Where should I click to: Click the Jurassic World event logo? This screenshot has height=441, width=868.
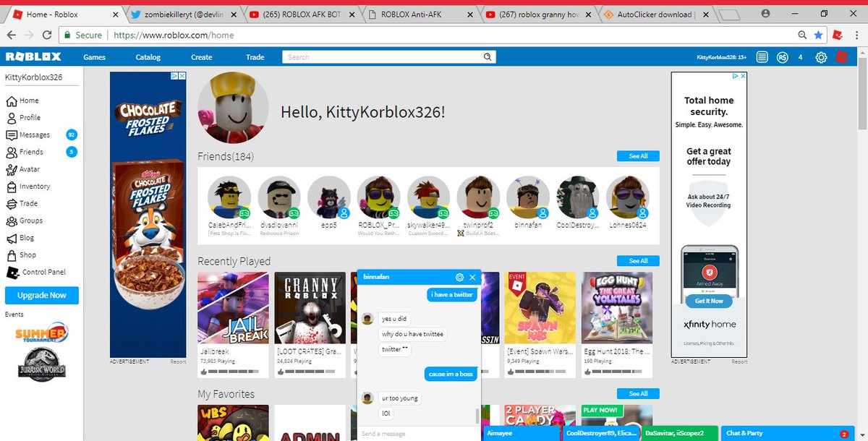click(41, 364)
